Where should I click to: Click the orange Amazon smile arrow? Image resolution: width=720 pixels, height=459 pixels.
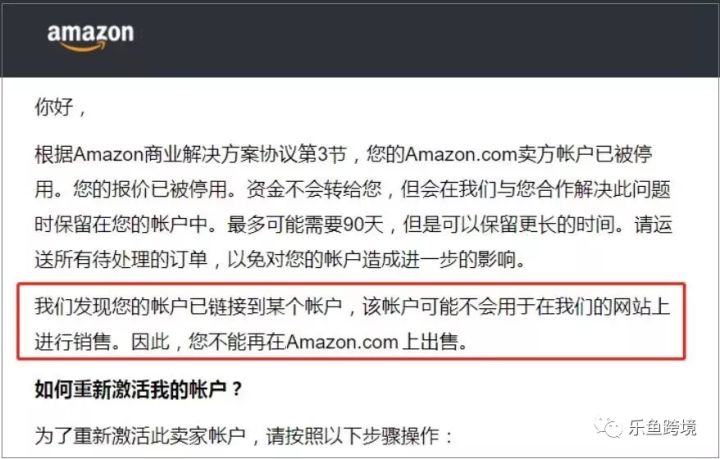(x=84, y=47)
